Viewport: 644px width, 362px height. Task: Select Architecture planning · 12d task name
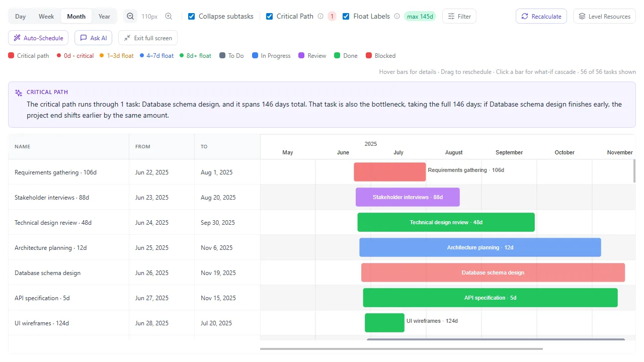pos(51,248)
